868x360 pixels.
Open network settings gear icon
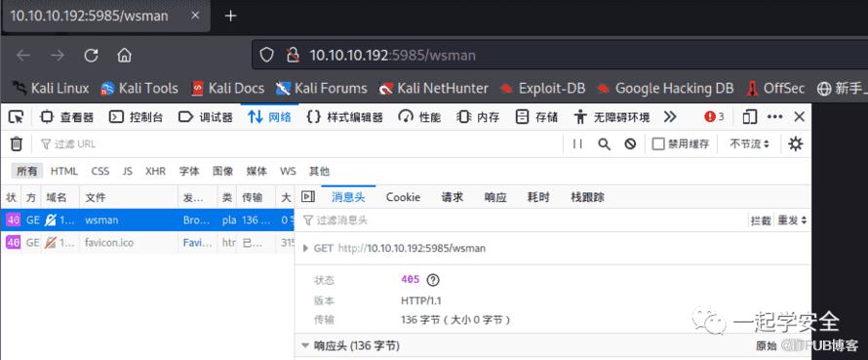coord(796,144)
